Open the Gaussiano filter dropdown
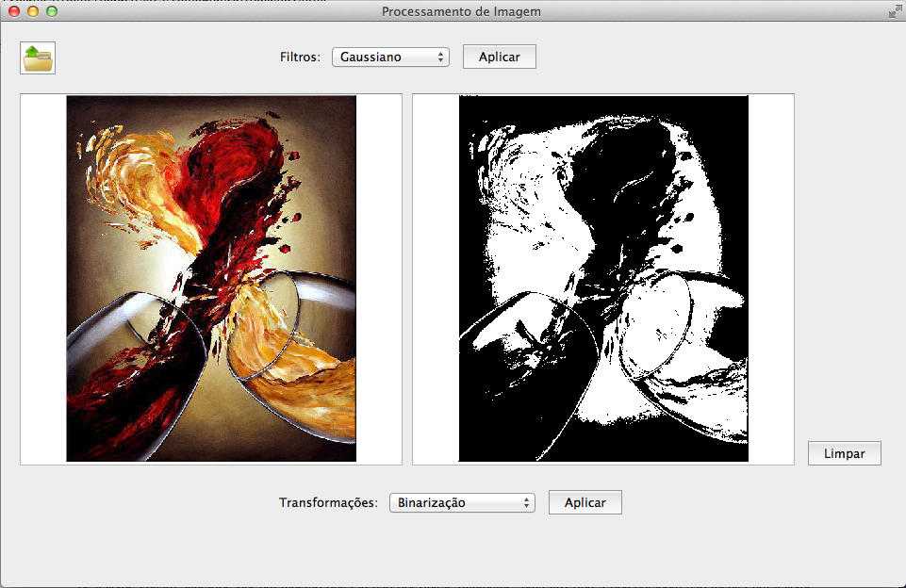Image resolution: width=906 pixels, height=588 pixels. point(390,57)
